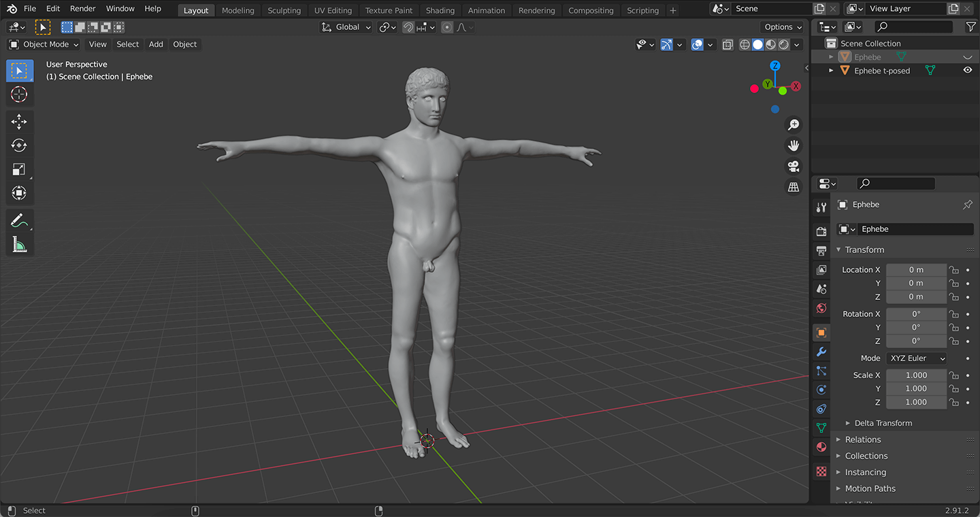980x517 pixels.
Task: Pick the Measure tool
Action: tap(19, 244)
